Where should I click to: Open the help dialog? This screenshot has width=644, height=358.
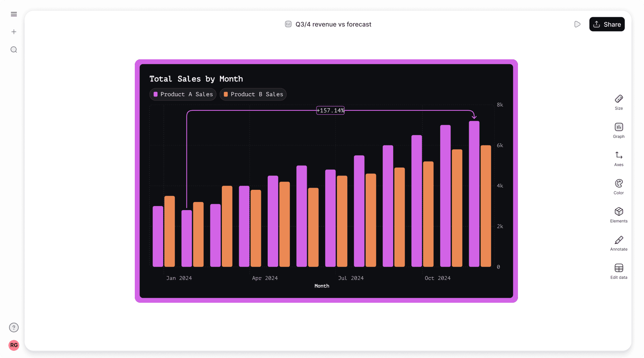(14, 327)
